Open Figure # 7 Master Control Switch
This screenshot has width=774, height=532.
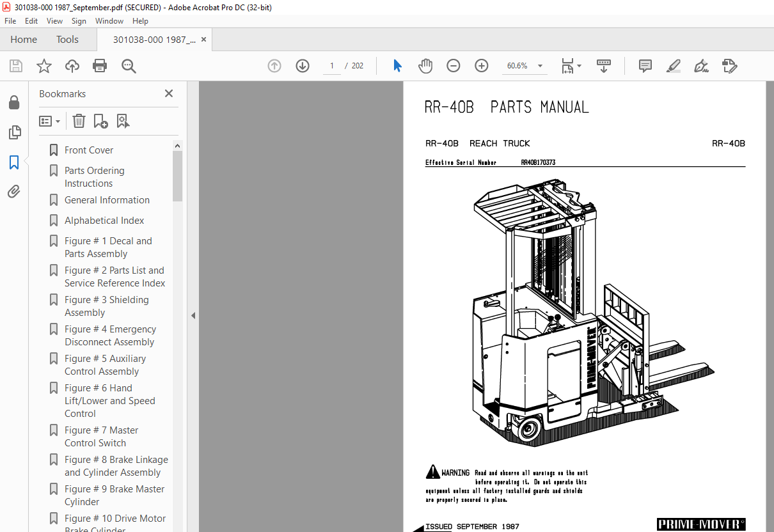coord(101,437)
